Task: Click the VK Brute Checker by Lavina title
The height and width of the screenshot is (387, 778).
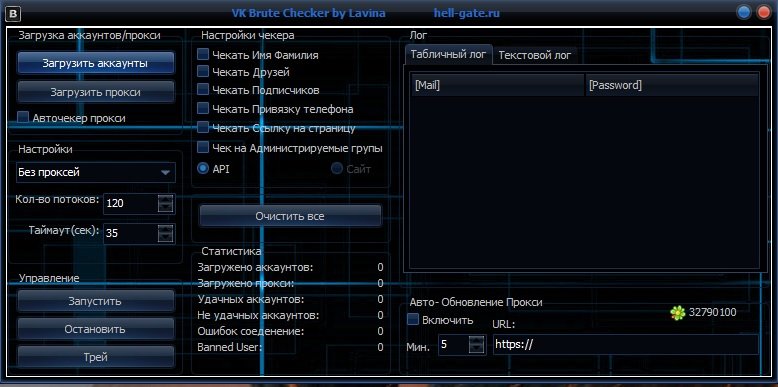Action: tap(309, 13)
